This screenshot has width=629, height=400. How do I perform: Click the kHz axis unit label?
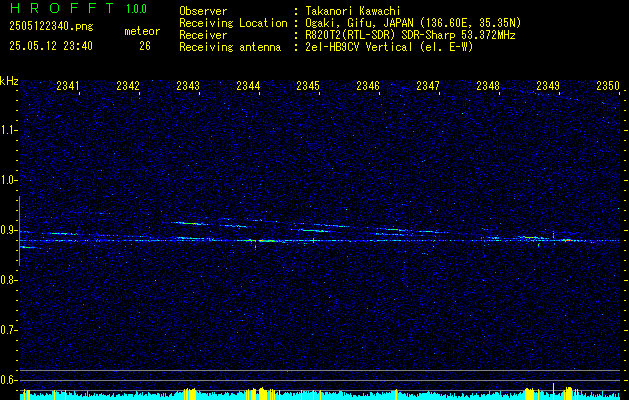coord(9,81)
